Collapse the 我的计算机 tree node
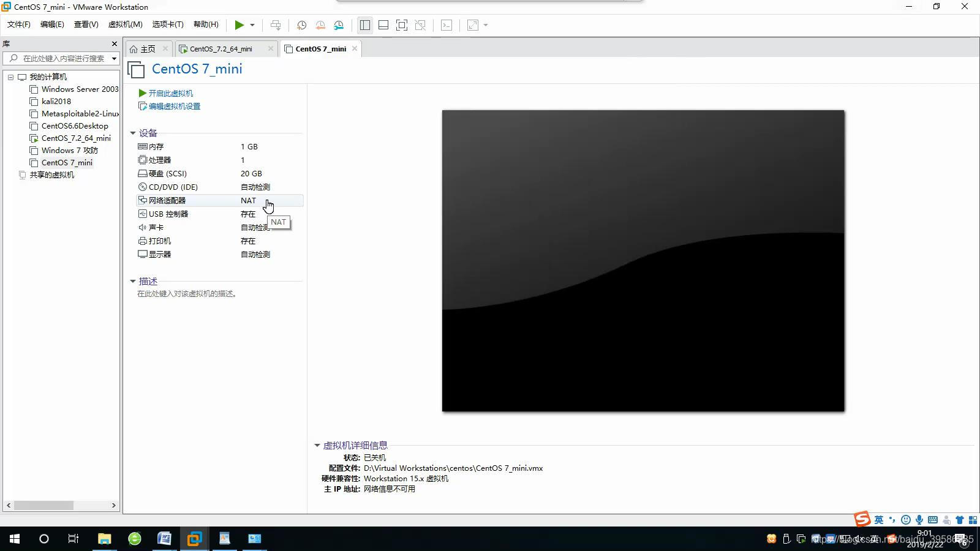 (10, 77)
